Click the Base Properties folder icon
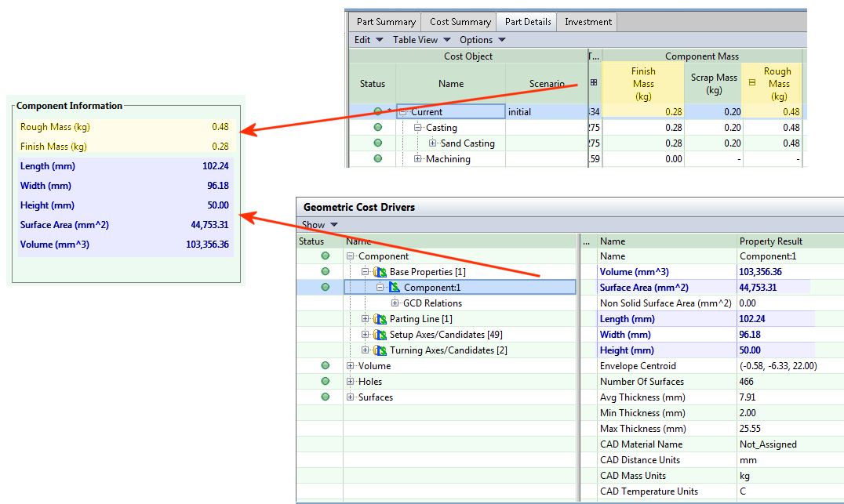 pos(380,272)
